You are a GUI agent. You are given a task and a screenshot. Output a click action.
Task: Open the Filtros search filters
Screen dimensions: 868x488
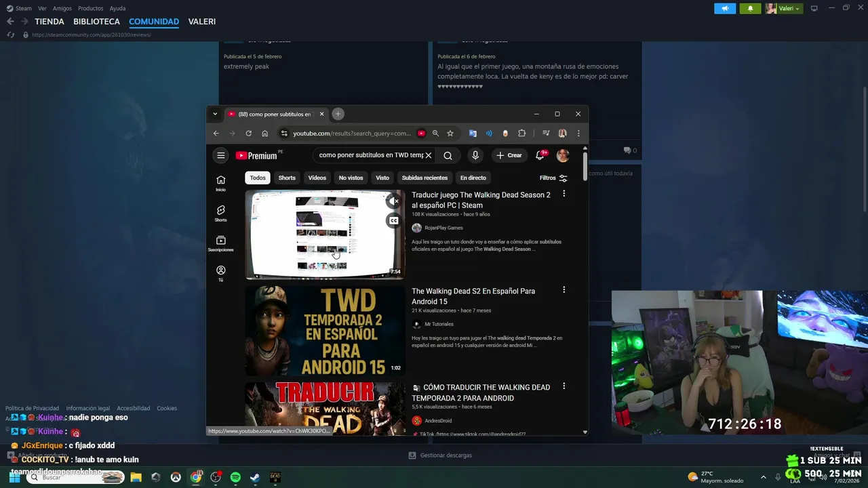click(x=553, y=178)
